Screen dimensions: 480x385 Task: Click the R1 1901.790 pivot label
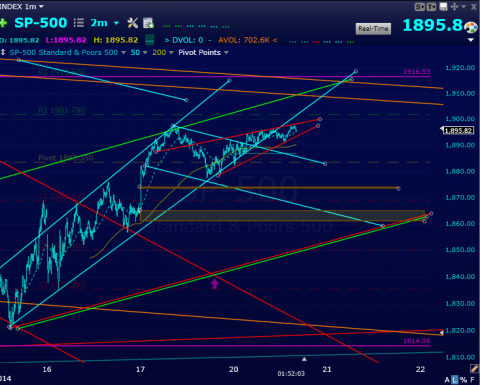(62, 110)
